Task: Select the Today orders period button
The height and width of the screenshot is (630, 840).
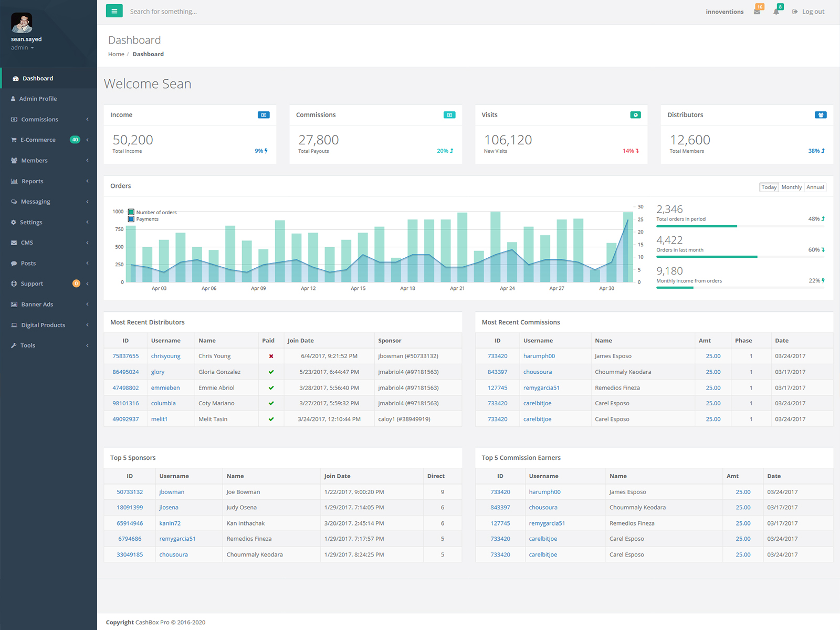Action: (x=769, y=187)
